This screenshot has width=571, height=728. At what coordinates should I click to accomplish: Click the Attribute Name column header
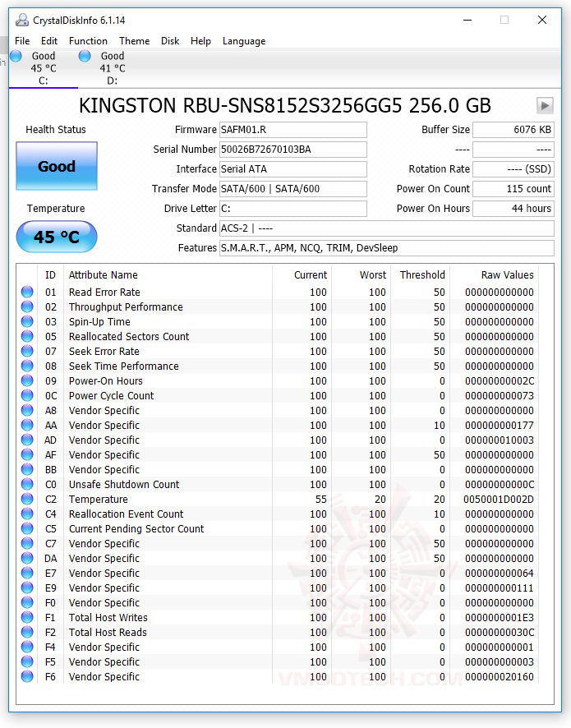pyautogui.click(x=103, y=275)
